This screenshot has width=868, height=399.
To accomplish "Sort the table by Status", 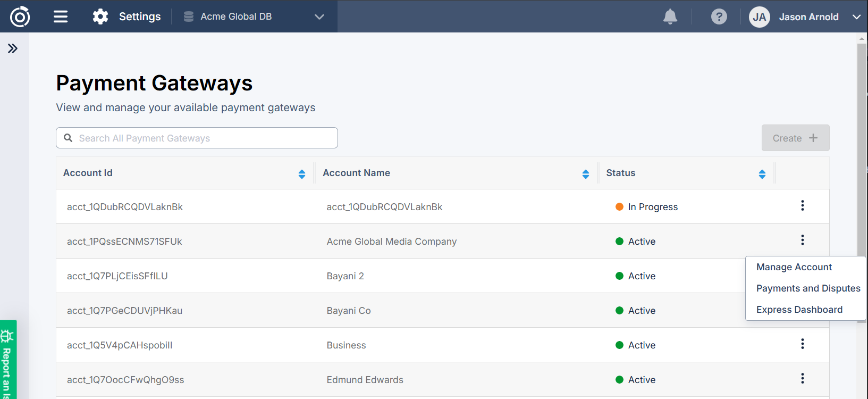I will pos(762,174).
